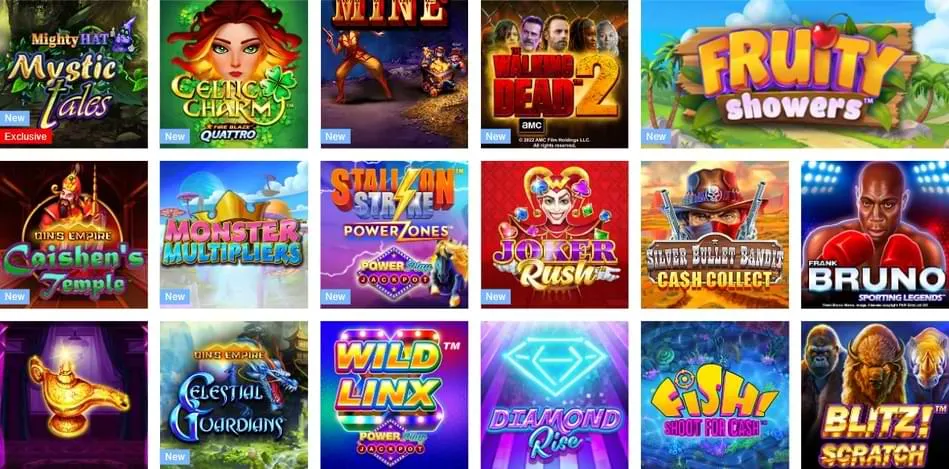Open the Diamond Rise game
The width and height of the screenshot is (949, 469).
tap(554, 395)
